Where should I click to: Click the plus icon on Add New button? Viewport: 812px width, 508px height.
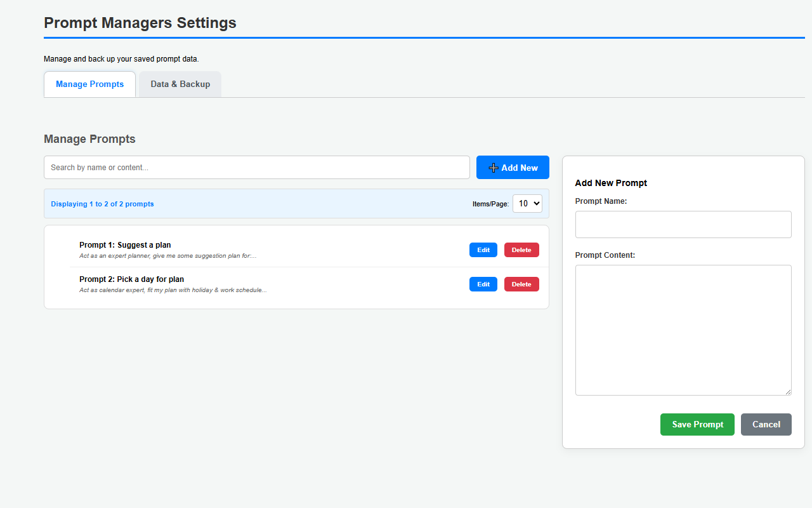pyautogui.click(x=494, y=167)
